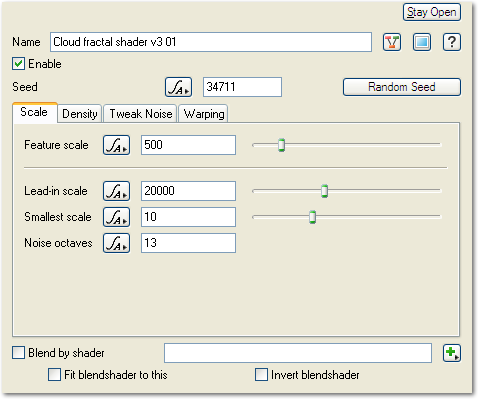
Task: Open help via the question mark icon
Action: (x=452, y=42)
